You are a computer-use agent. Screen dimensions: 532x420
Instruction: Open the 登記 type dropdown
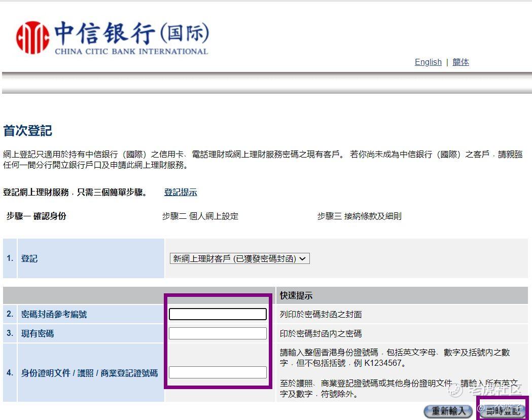(x=239, y=259)
